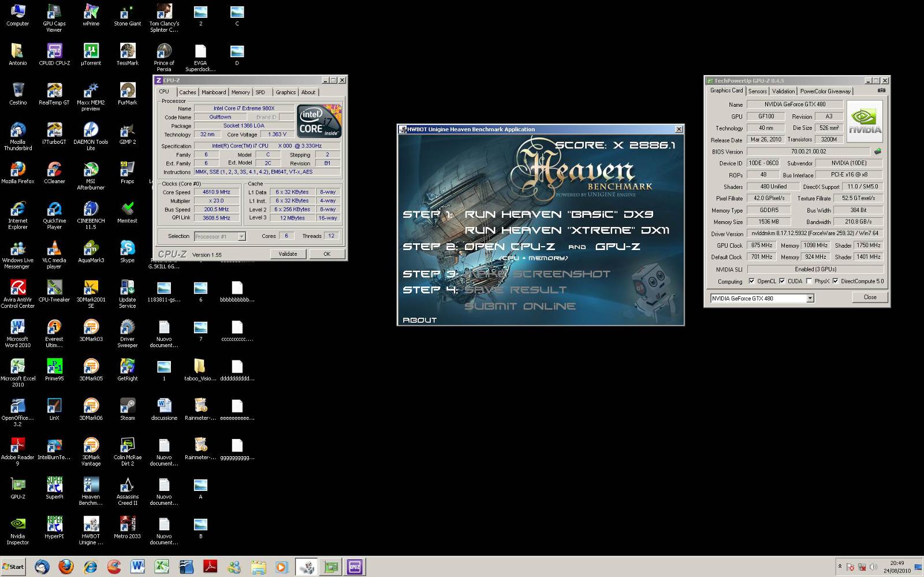Click the Start button
The image size is (924, 577).
pyautogui.click(x=13, y=567)
